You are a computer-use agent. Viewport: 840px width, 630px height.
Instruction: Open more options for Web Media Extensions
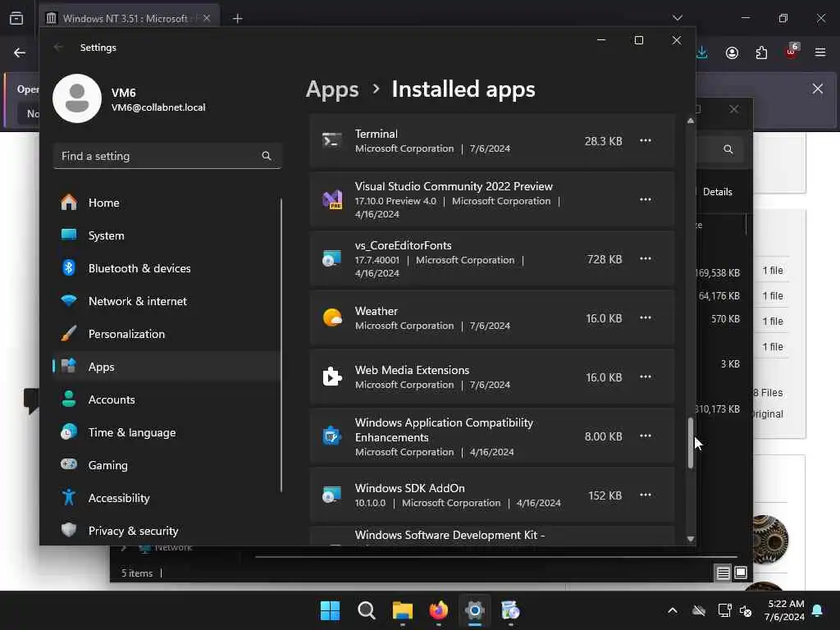646,377
